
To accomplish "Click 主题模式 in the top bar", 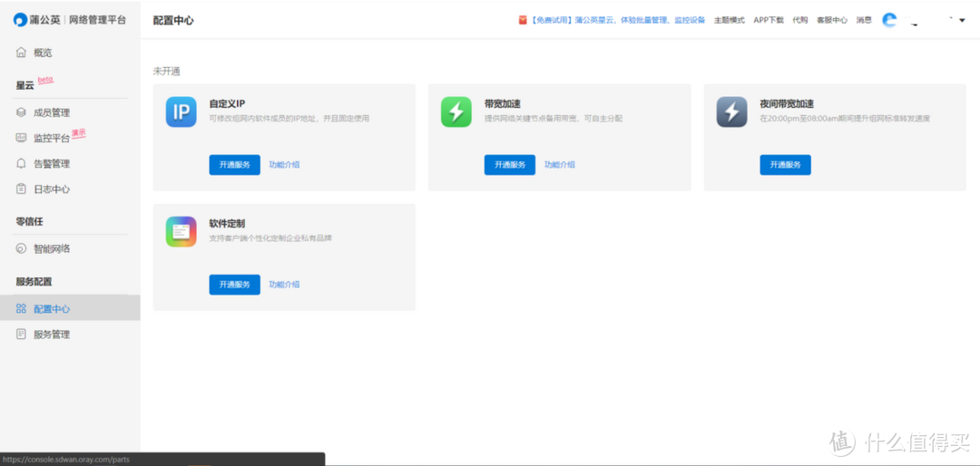I will tap(730, 20).
